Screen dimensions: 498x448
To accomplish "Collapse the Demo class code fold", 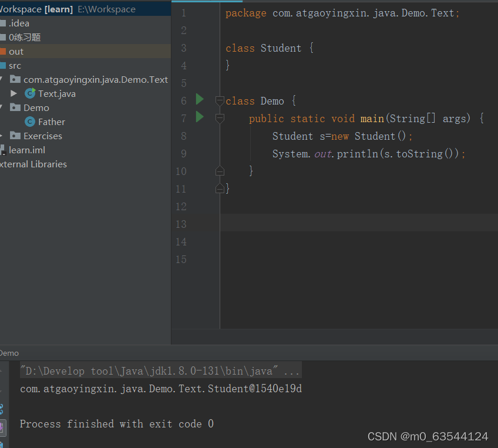I will [219, 100].
